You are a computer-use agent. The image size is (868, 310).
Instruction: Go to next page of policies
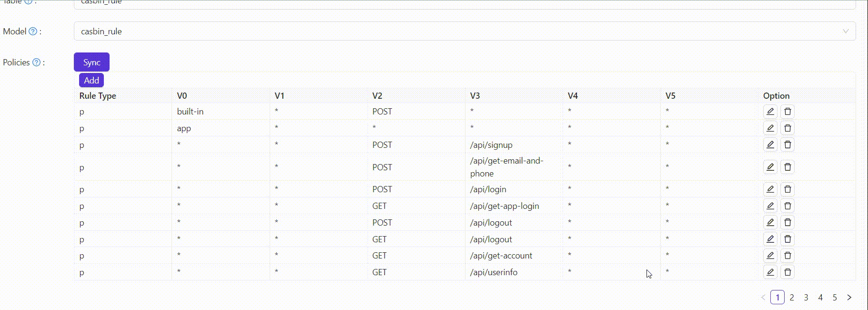849,298
